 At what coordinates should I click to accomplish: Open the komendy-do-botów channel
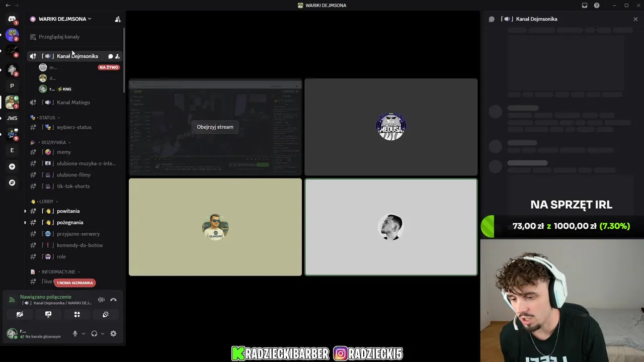coord(74,245)
